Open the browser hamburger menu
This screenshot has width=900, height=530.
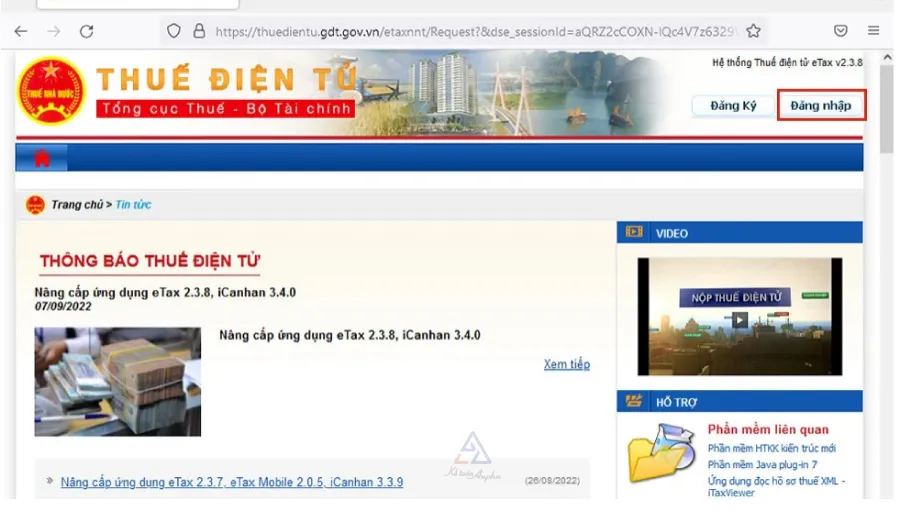click(873, 30)
